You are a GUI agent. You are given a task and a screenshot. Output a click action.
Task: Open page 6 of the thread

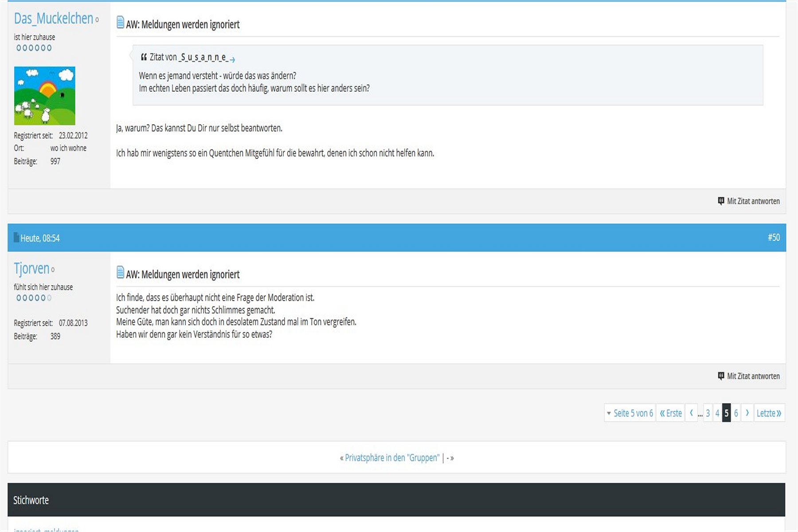[x=736, y=413]
